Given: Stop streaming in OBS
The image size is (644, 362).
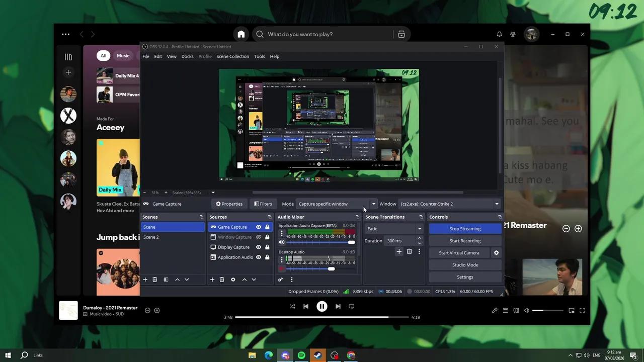Looking at the screenshot, I should 464,228.
